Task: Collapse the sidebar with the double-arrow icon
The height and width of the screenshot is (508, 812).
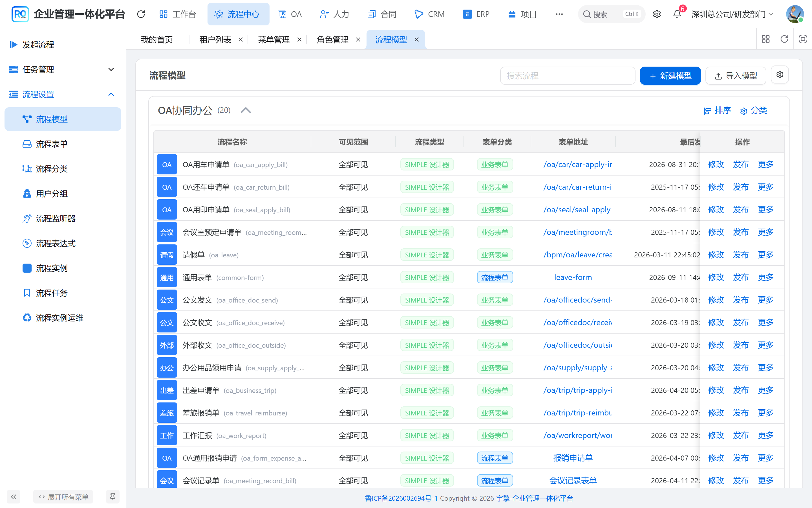Action: click(x=14, y=497)
